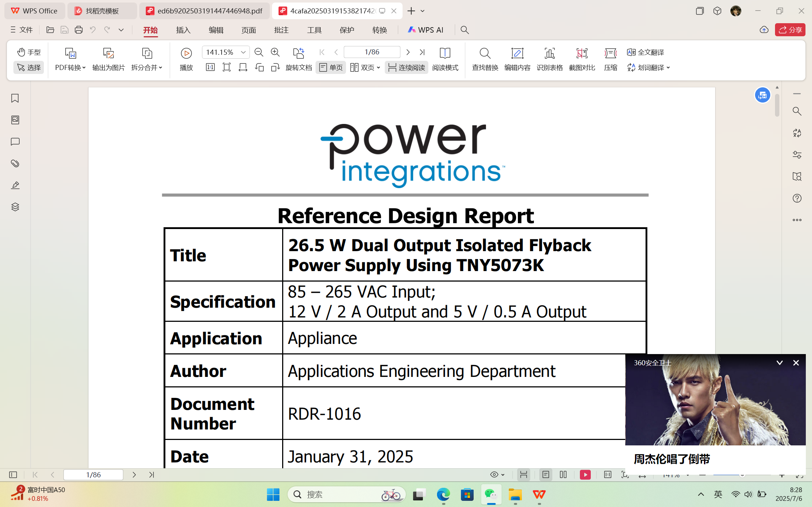Collapse the 360安全卫士 popup chevron
The image size is (812, 507).
(x=779, y=363)
